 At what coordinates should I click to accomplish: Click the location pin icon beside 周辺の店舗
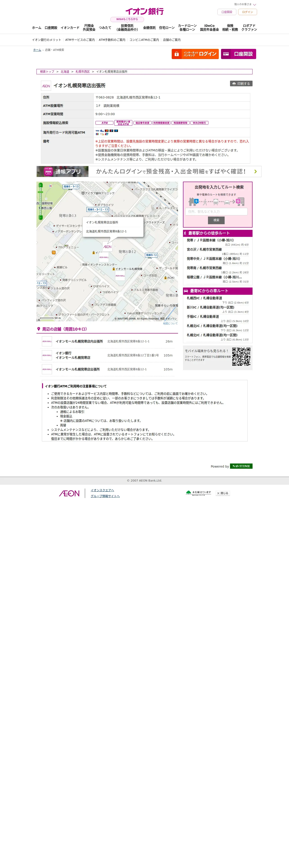[x=39, y=329]
